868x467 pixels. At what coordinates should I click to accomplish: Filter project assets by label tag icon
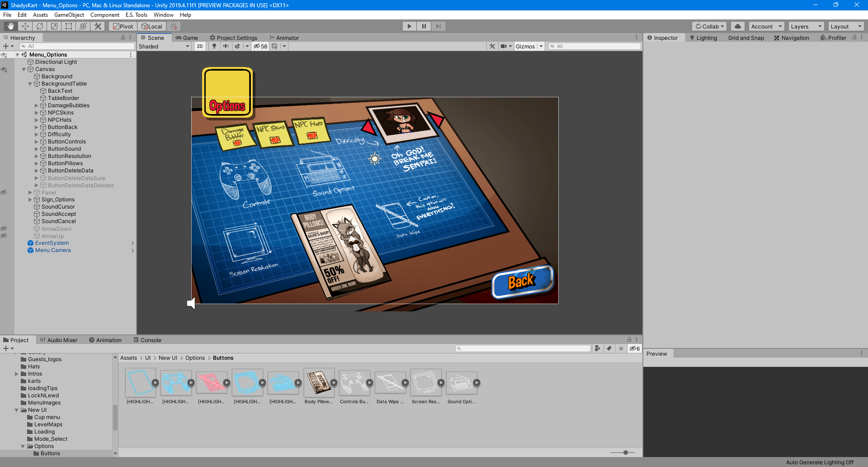[x=609, y=348]
